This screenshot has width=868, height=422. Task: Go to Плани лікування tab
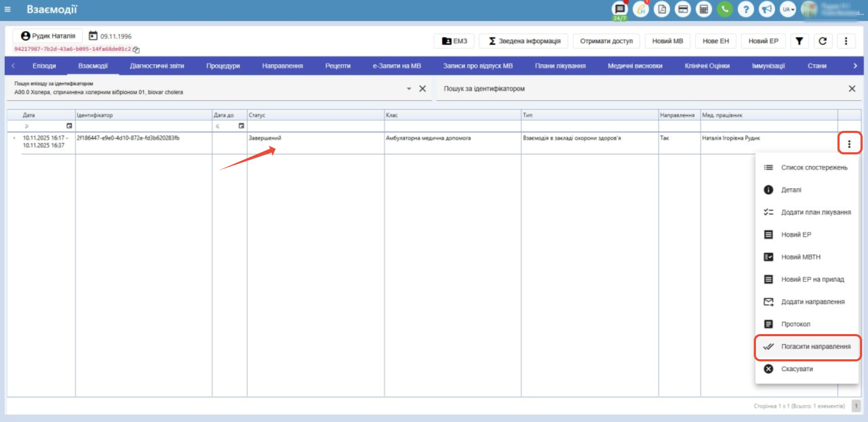[x=560, y=66]
